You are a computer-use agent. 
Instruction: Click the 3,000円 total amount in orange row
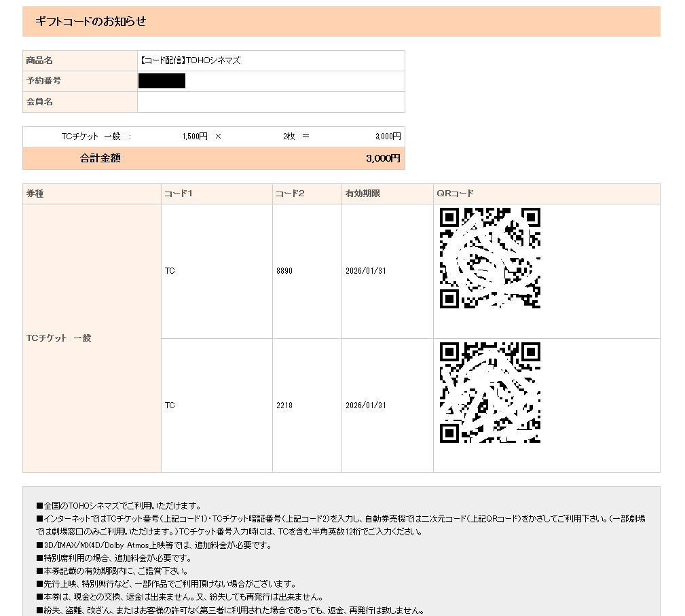coord(383,158)
